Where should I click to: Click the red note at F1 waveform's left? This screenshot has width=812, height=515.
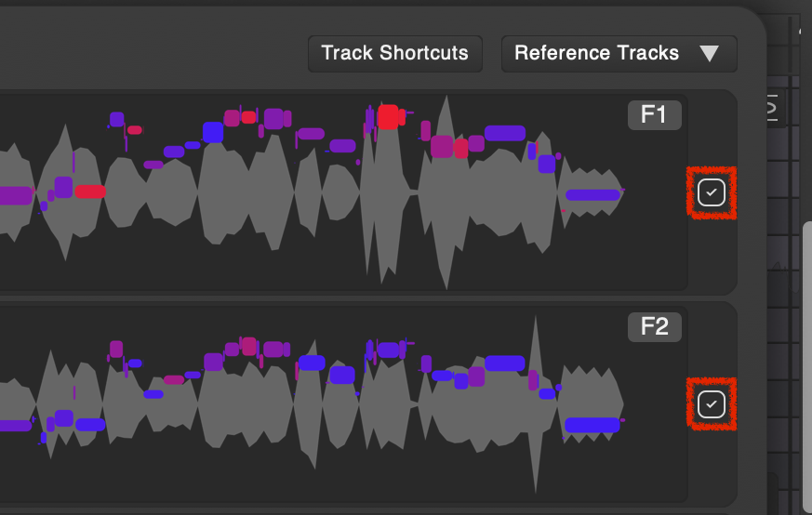coord(90,191)
